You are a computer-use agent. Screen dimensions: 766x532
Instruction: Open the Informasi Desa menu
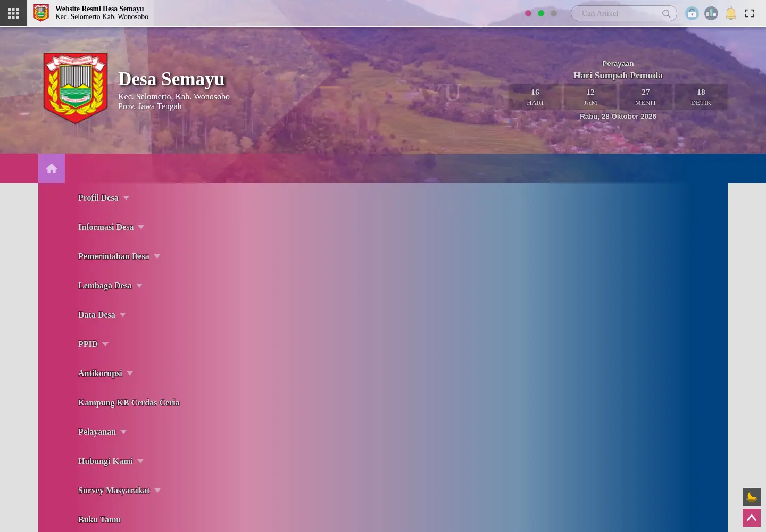pyautogui.click(x=106, y=227)
